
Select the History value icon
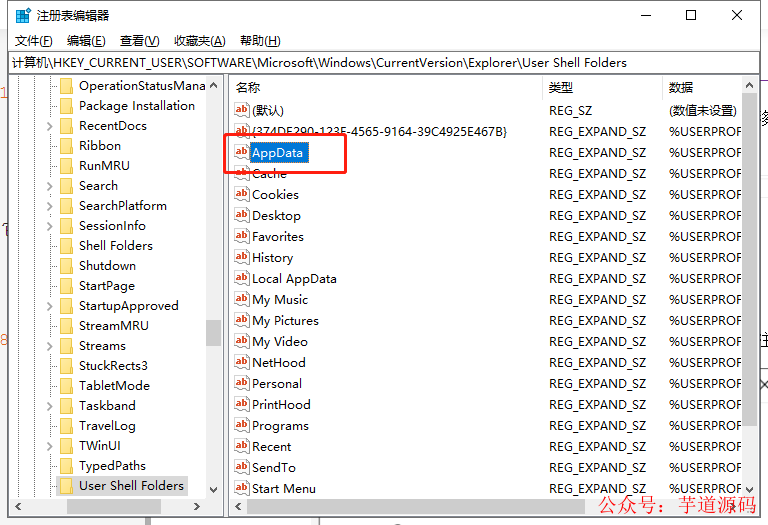(241, 257)
